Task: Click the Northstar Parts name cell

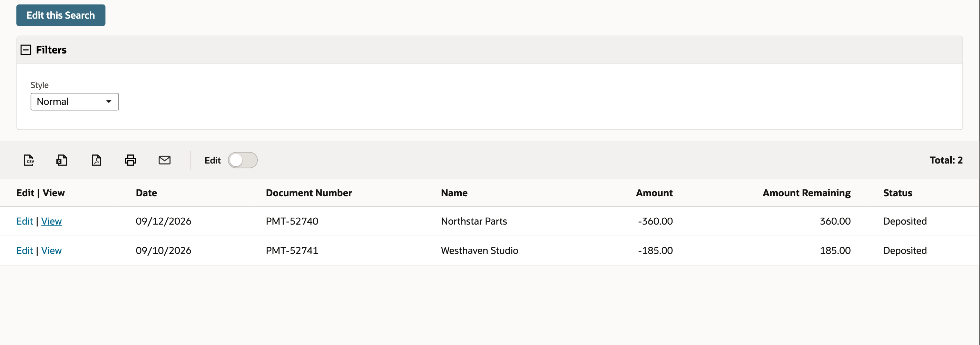Action: pyautogui.click(x=474, y=221)
